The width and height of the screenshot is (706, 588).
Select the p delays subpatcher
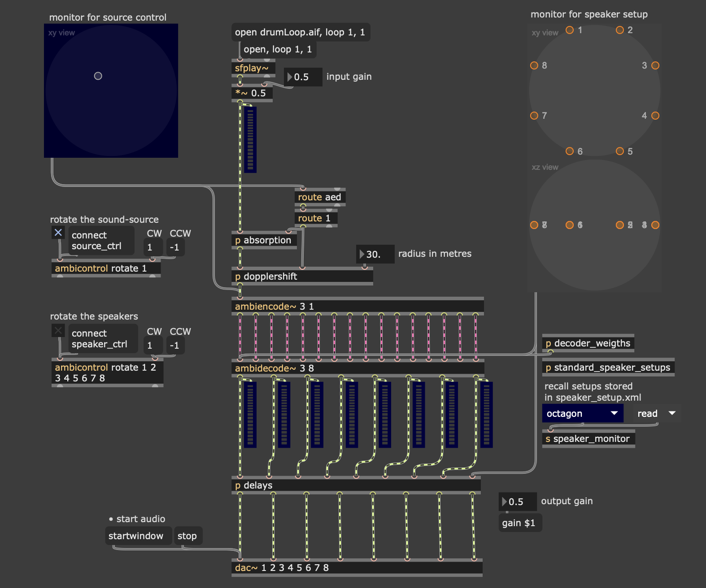pos(356,485)
